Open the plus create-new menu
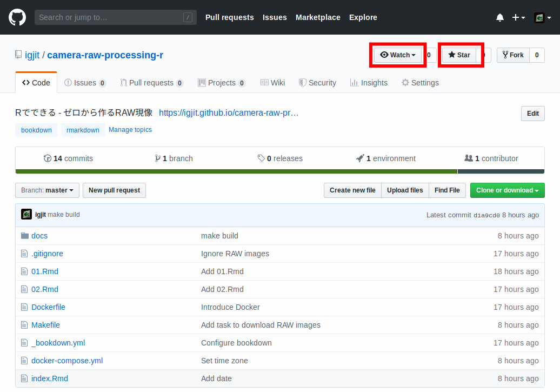The image size is (560, 392). click(518, 17)
